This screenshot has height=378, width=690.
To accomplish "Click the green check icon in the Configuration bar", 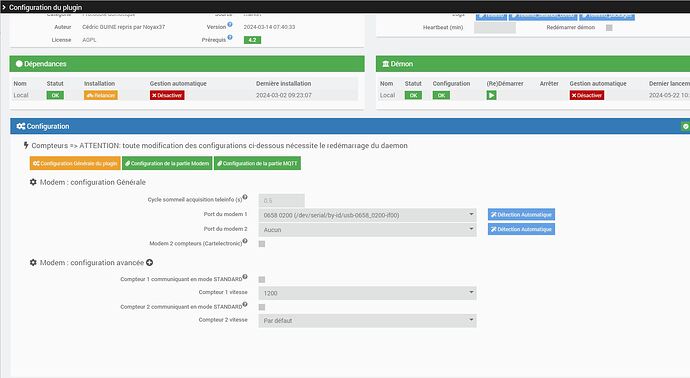I will [x=685, y=126].
